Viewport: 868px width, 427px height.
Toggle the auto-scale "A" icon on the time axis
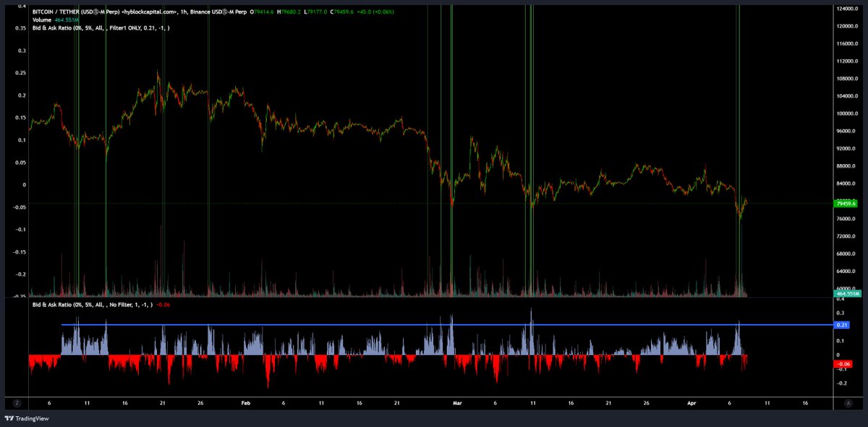pyautogui.click(x=848, y=403)
